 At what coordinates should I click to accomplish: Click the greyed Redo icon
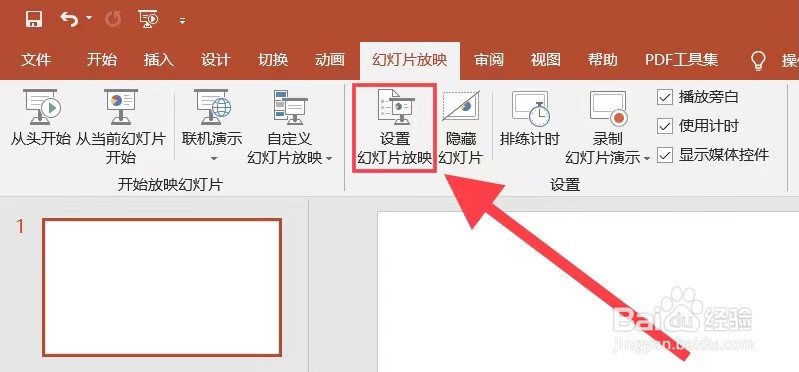(x=113, y=20)
